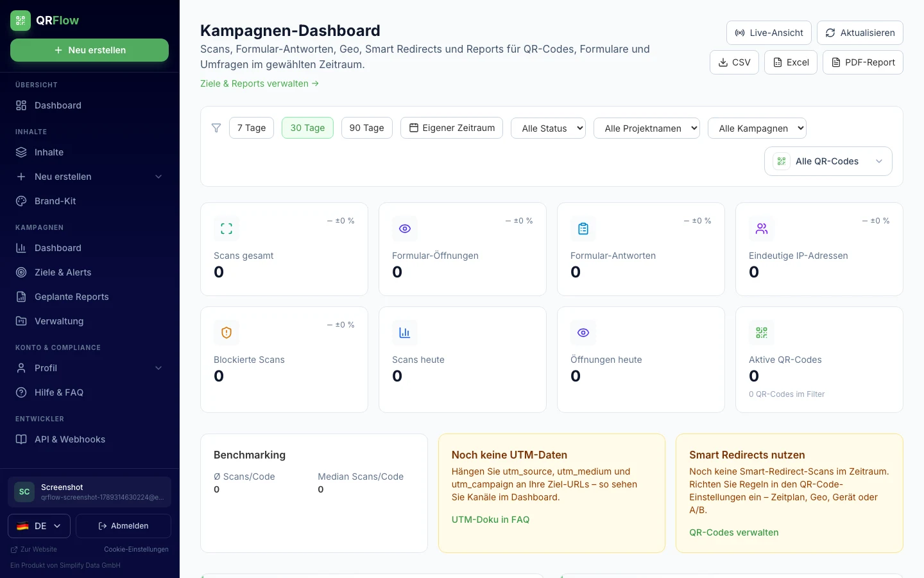Click the Öffnungen heute eye icon
Screen dimensions: 924x578
[583, 333]
